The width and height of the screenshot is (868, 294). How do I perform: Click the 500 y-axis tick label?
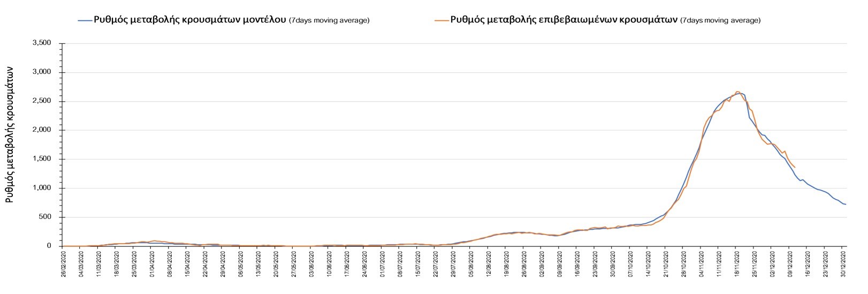(45, 217)
